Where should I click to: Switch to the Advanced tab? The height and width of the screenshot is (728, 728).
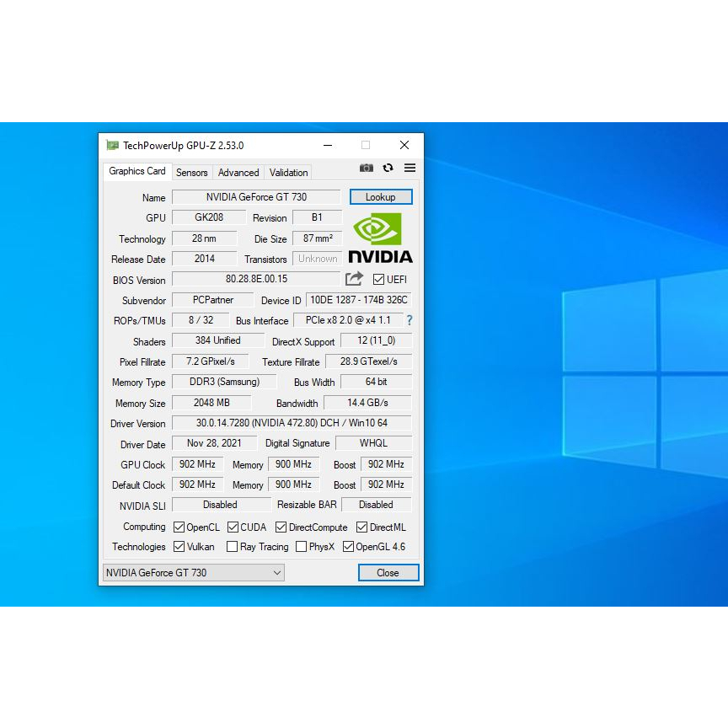[238, 172]
